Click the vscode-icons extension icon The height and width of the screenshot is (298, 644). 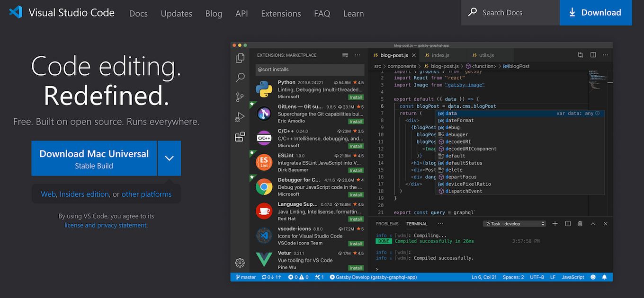[x=264, y=236]
